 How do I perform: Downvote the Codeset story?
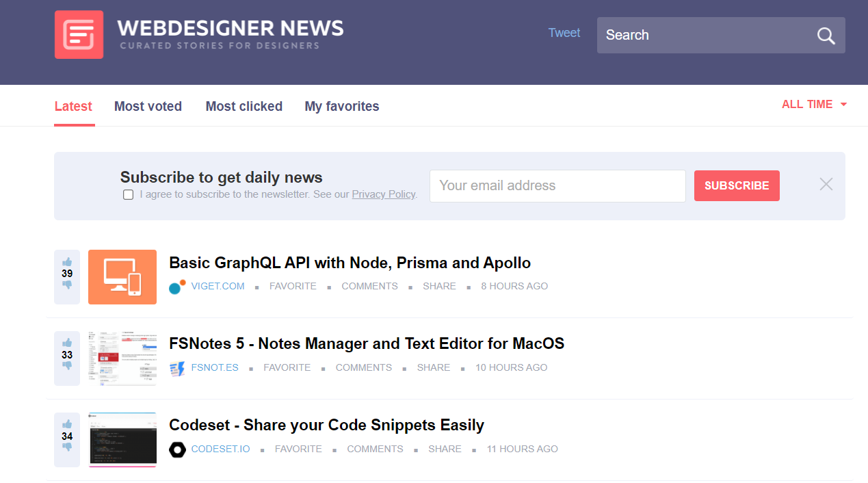pyautogui.click(x=67, y=447)
